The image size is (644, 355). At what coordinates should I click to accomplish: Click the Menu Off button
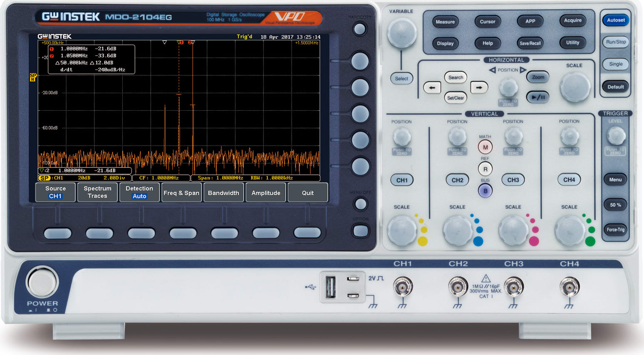coord(361,204)
